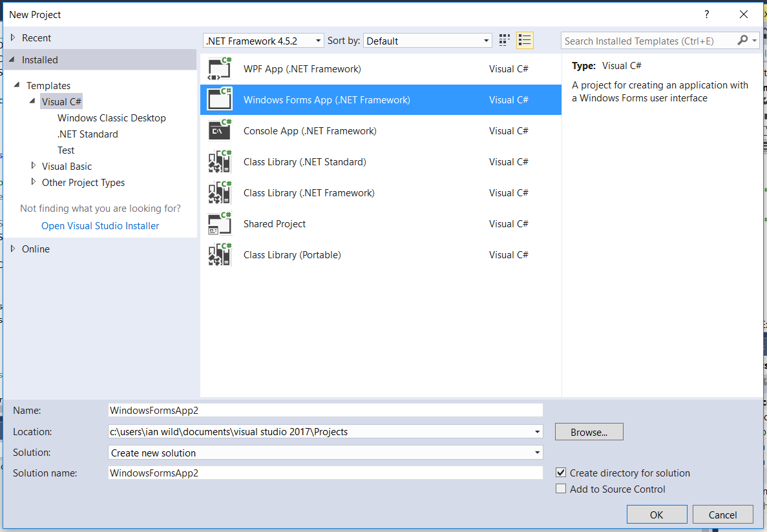Screen dimensions: 767x532
Task: Click the OK button
Action: click(x=657, y=515)
